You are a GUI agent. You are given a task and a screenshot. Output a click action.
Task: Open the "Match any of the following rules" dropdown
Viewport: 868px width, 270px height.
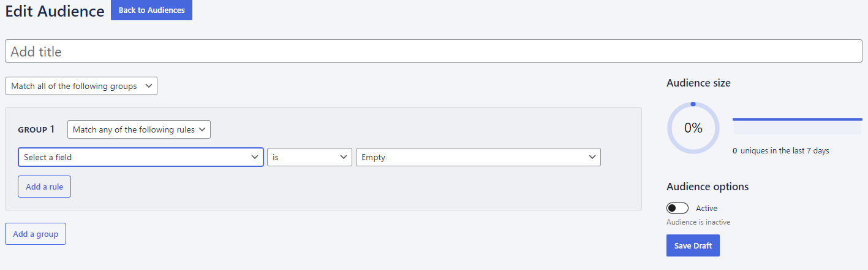pyautogui.click(x=139, y=129)
